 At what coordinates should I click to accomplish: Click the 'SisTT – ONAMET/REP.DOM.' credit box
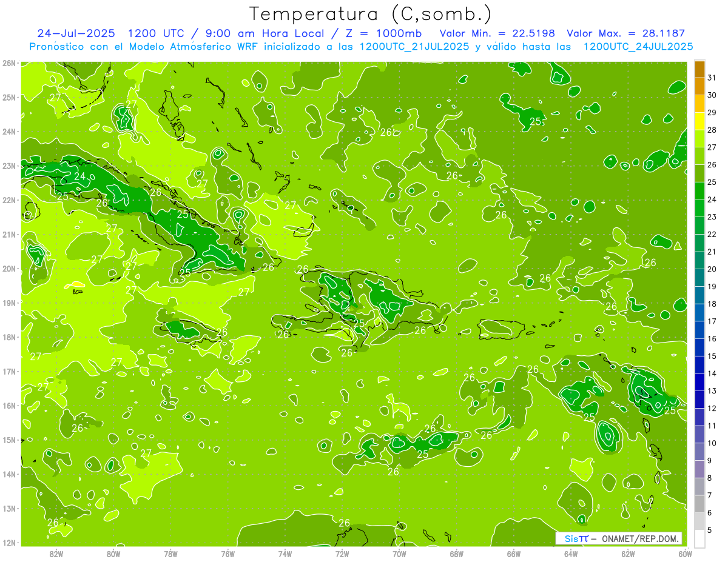(619, 538)
